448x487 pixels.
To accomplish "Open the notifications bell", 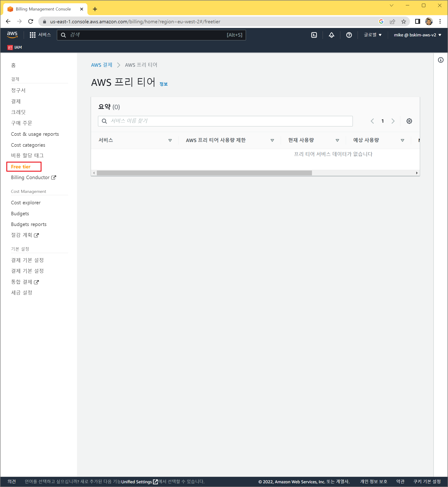I will [331, 35].
